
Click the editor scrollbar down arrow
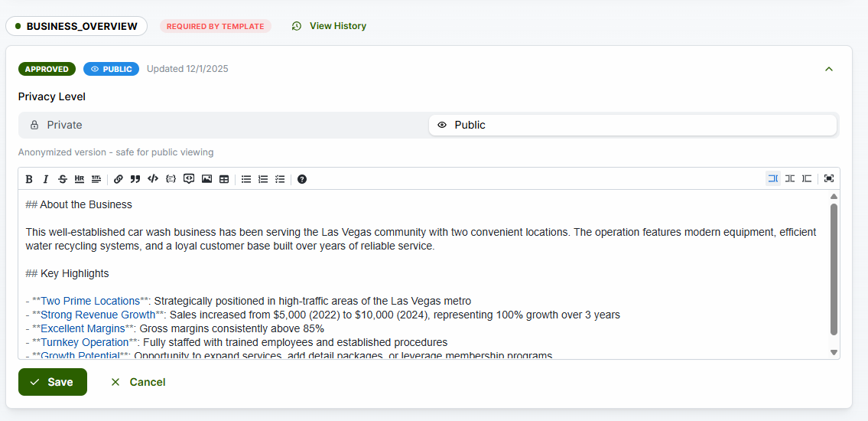834,352
